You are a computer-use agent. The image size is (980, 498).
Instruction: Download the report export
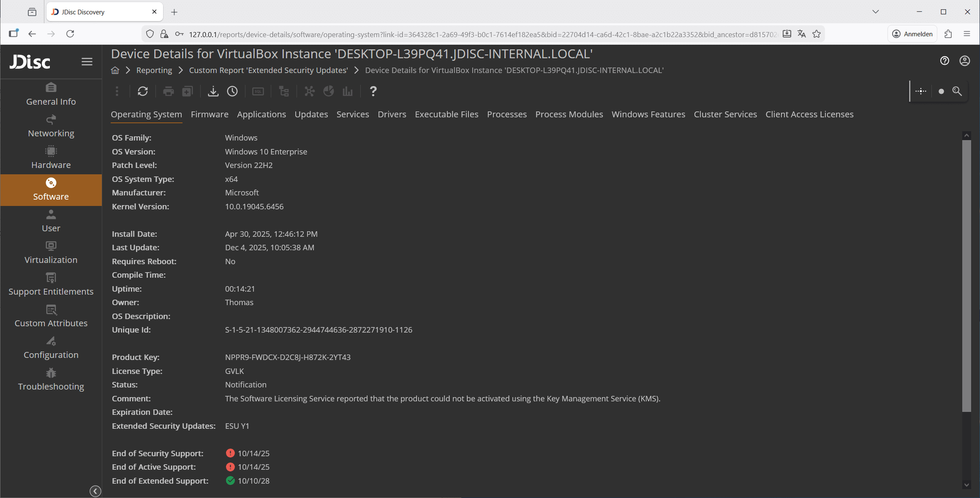click(x=213, y=91)
